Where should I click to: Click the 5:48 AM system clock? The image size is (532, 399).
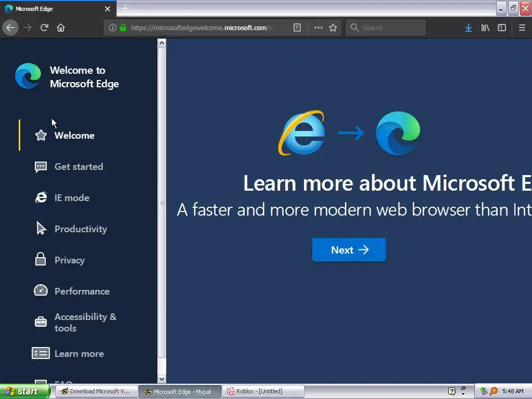point(513,391)
